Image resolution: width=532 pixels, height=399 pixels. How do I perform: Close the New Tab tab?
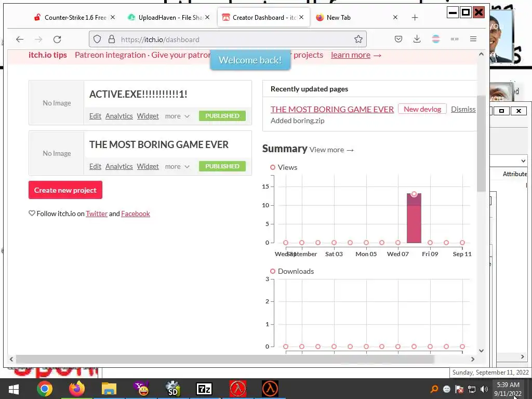pyautogui.click(x=395, y=17)
